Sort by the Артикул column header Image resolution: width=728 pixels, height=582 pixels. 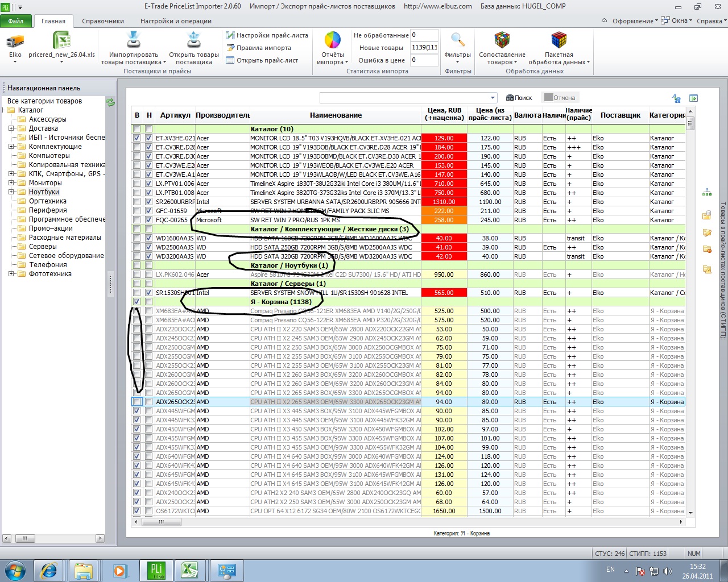tap(175, 115)
